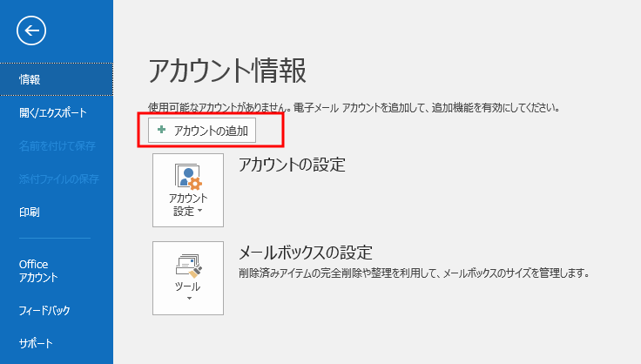Click the アカウントの追加 button

coord(202,131)
